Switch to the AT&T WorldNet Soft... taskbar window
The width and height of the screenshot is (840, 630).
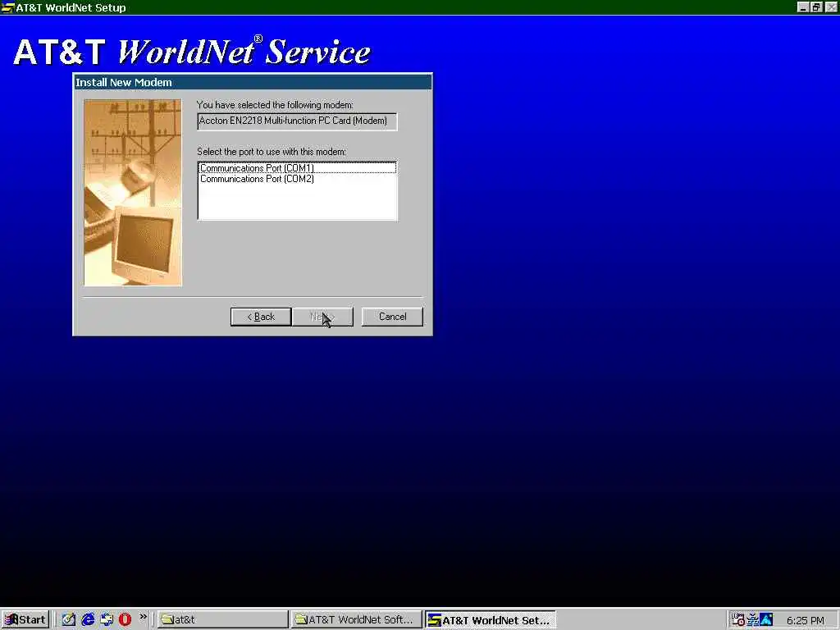tap(356, 620)
